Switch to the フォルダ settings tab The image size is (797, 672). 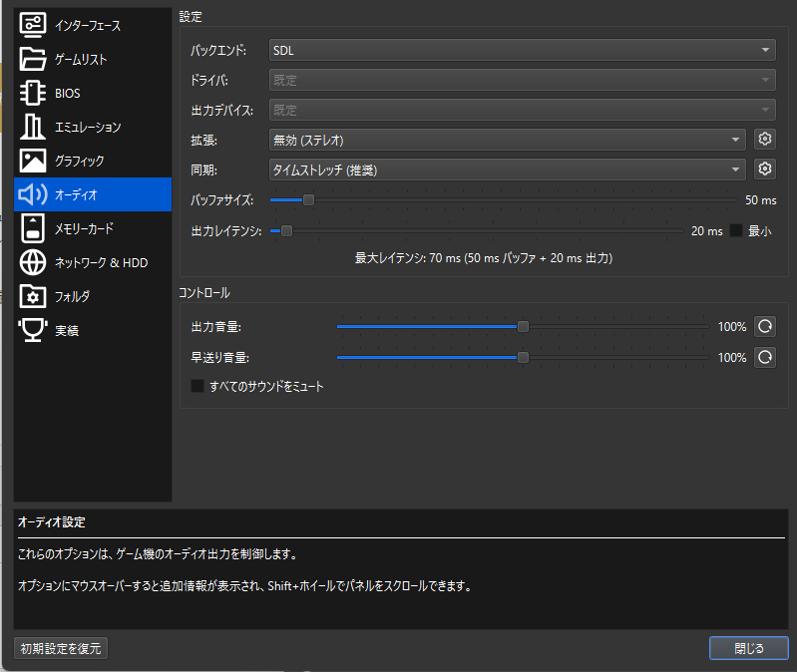click(x=72, y=296)
